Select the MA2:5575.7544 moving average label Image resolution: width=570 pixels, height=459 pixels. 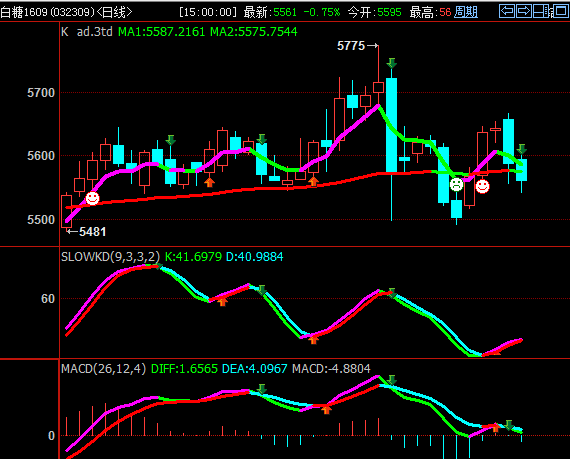point(254,32)
